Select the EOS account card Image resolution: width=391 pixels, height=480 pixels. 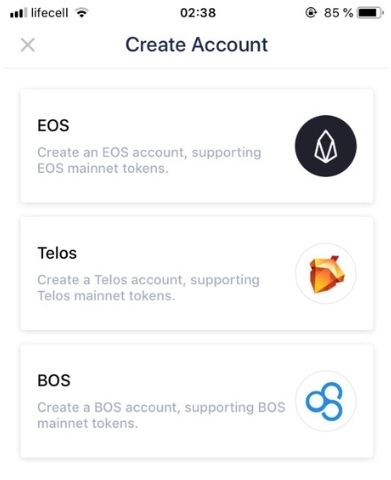tap(197, 146)
